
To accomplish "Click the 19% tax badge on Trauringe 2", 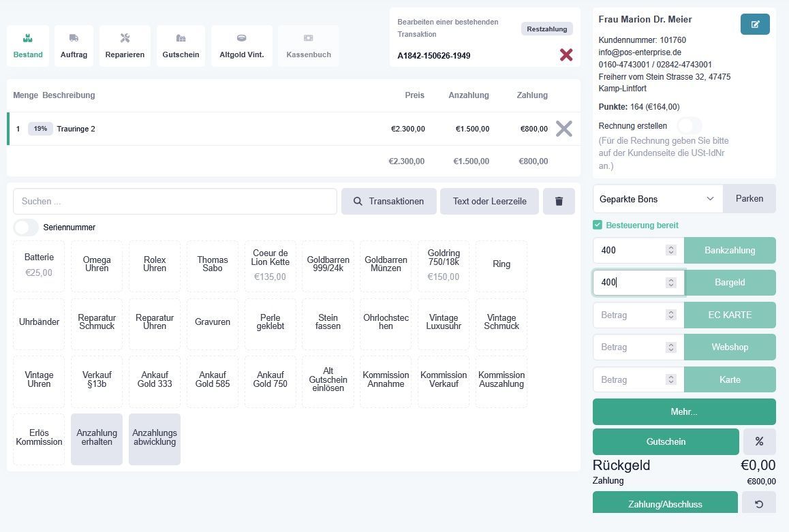I will (x=40, y=129).
